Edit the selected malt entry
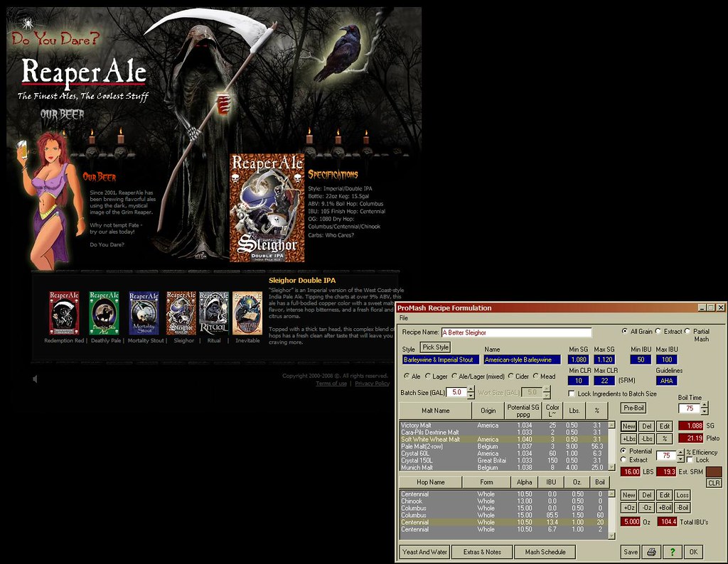 (665, 426)
